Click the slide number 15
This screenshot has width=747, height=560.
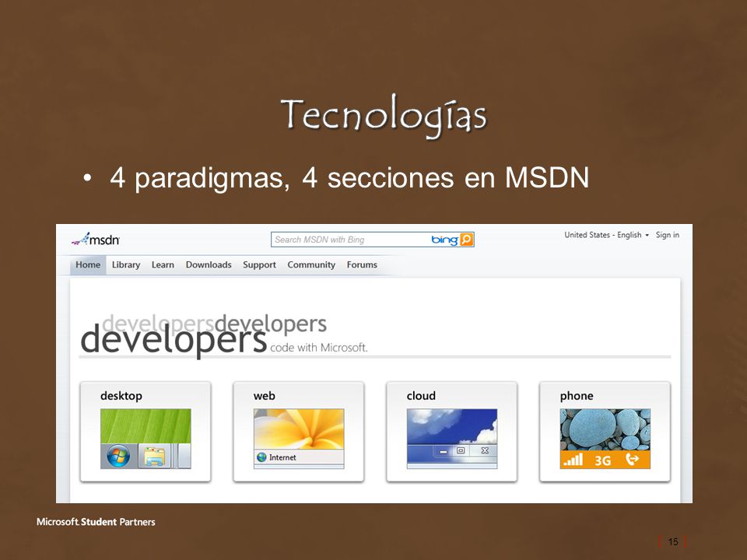pos(672,542)
